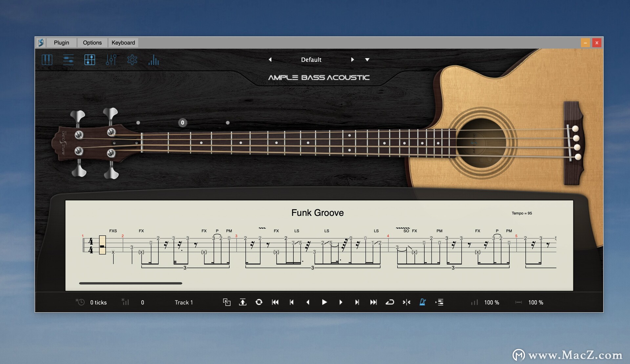This screenshot has width=630, height=364.
Task: Click the clock icon beside 0 ticks
Action: click(x=80, y=302)
